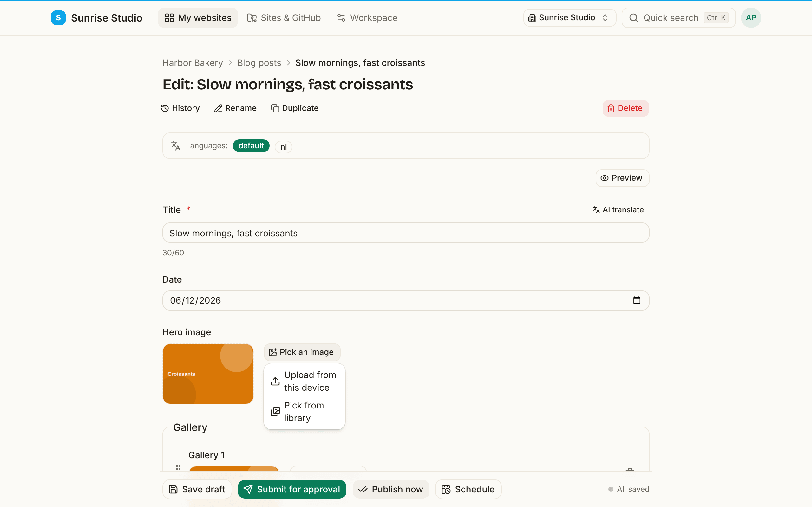Click the AP user avatar
The image size is (812, 507).
[x=750, y=18]
